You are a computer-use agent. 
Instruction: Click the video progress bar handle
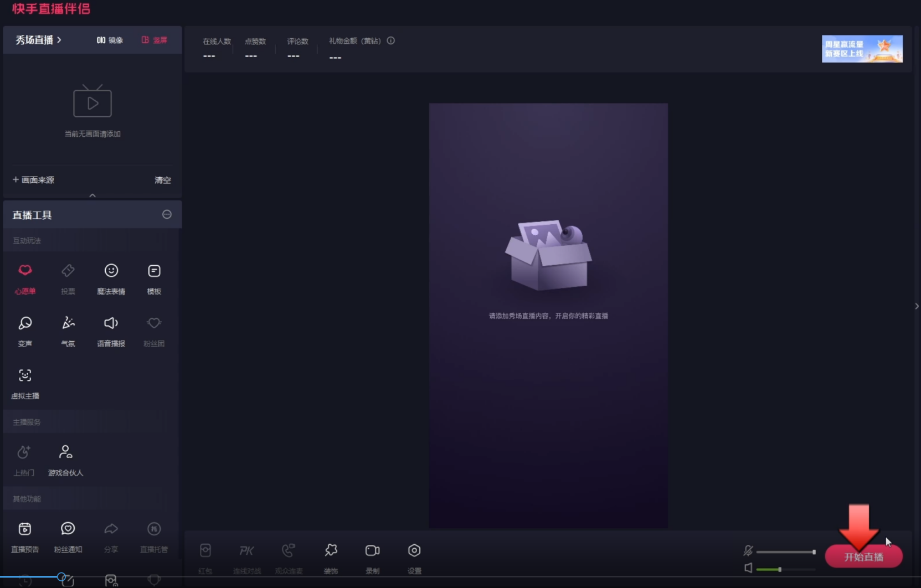pyautogui.click(x=61, y=577)
